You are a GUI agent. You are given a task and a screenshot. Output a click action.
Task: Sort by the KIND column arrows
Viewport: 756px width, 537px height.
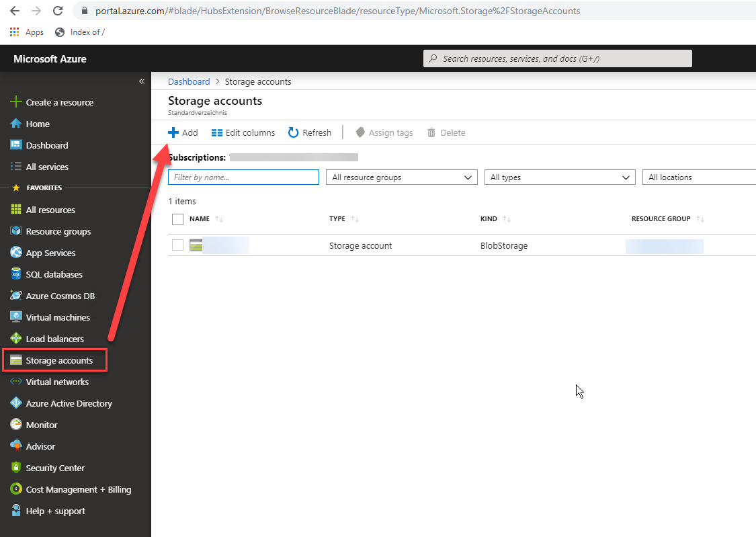[506, 219]
